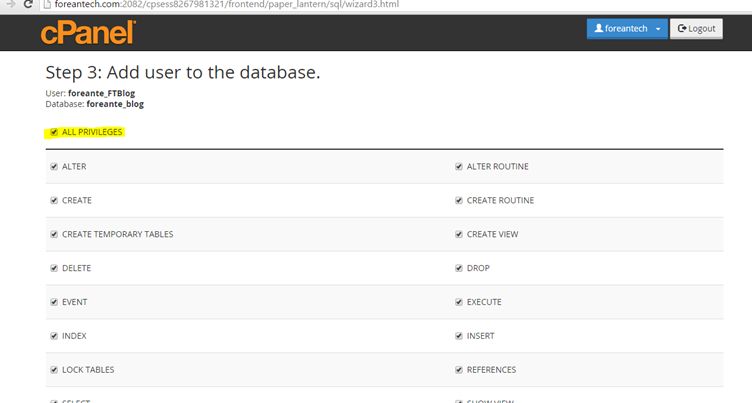Uncheck the EXECUTE privilege
Screen dimensions: 752x403
(459, 302)
